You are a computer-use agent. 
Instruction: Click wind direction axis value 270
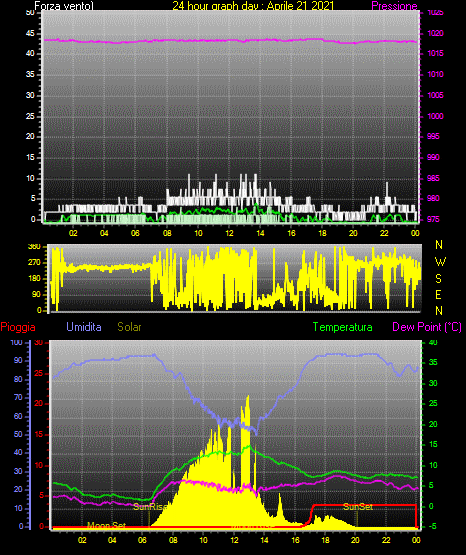(34, 263)
